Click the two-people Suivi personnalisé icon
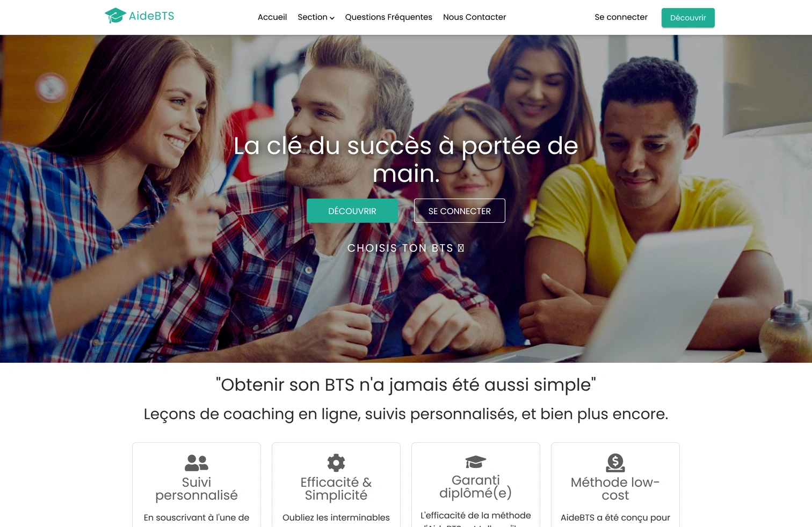 pyautogui.click(x=197, y=463)
